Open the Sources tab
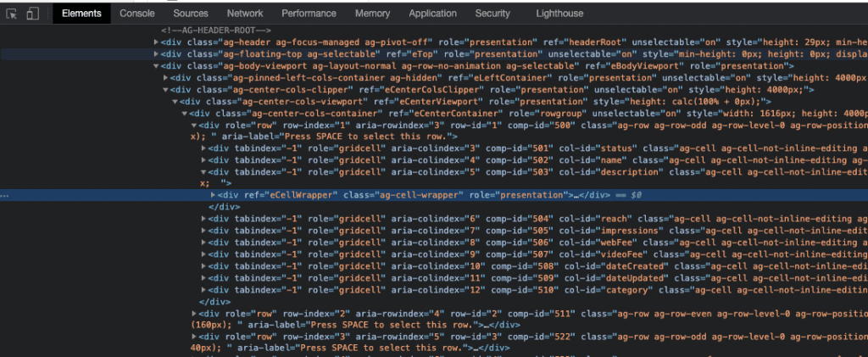 pyautogui.click(x=191, y=14)
